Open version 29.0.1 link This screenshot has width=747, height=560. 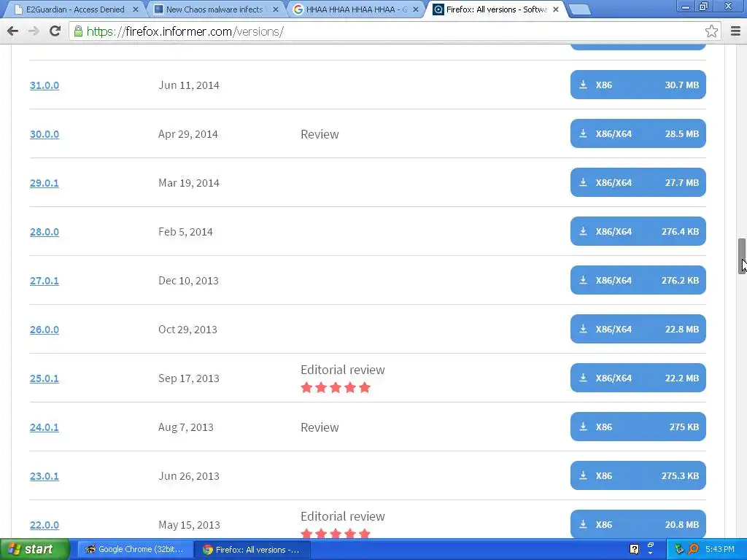point(44,183)
